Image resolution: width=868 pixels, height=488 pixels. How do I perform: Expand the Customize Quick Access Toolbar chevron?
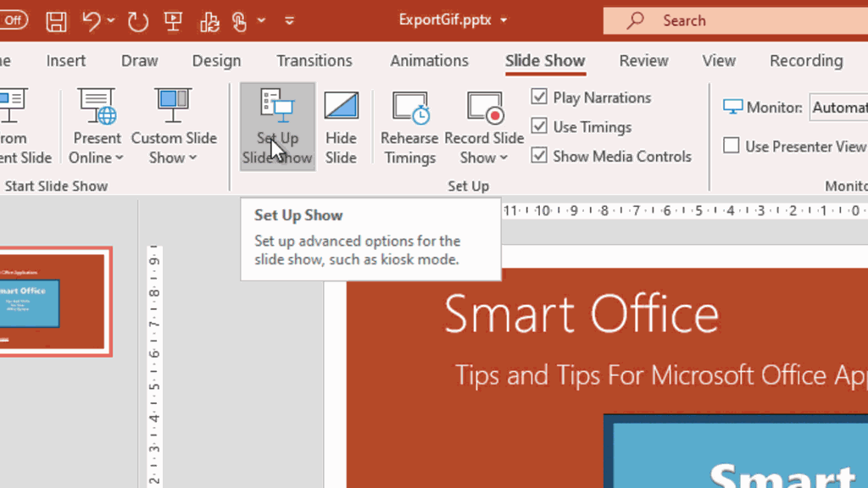(x=288, y=19)
